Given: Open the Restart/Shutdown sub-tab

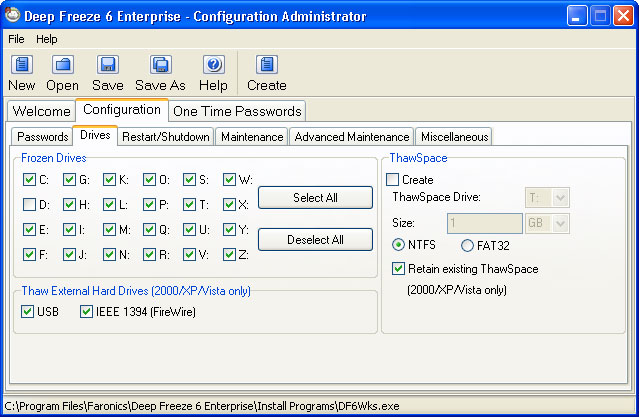Looking at the screenshot, I should [x=165, y=137].
